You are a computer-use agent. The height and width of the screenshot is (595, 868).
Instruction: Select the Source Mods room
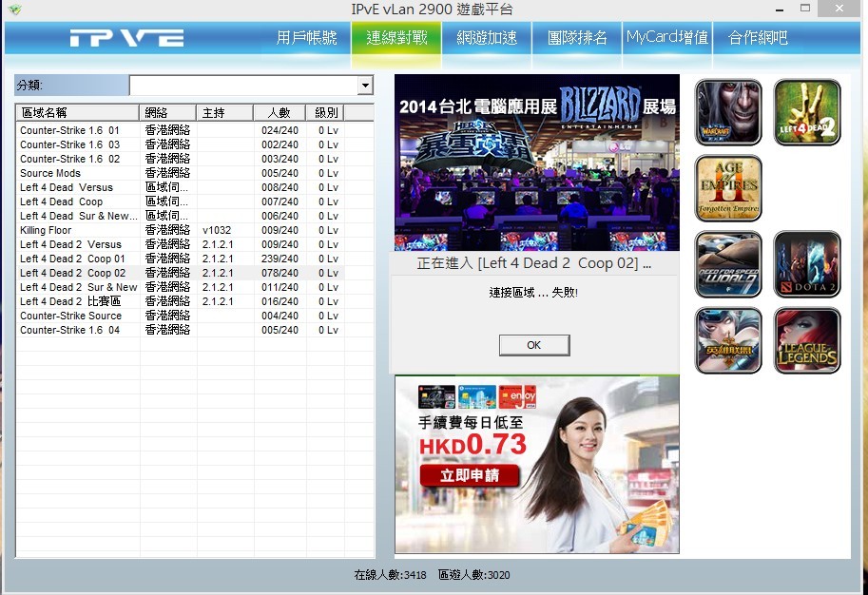(180, 173)
